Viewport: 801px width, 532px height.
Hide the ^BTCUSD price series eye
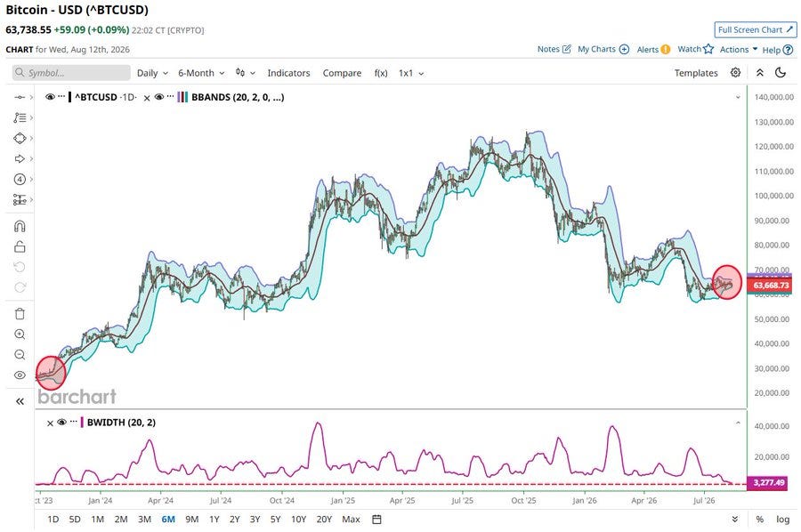point(50,97)
